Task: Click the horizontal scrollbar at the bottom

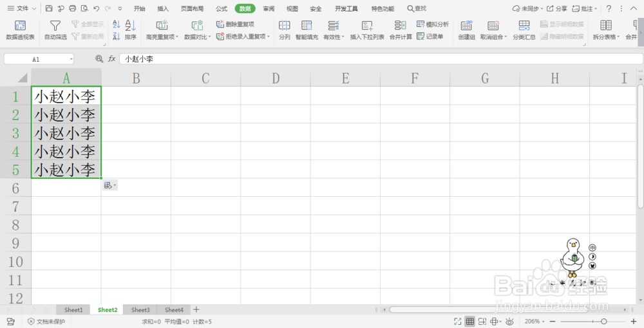Action: tap(490, 309)
